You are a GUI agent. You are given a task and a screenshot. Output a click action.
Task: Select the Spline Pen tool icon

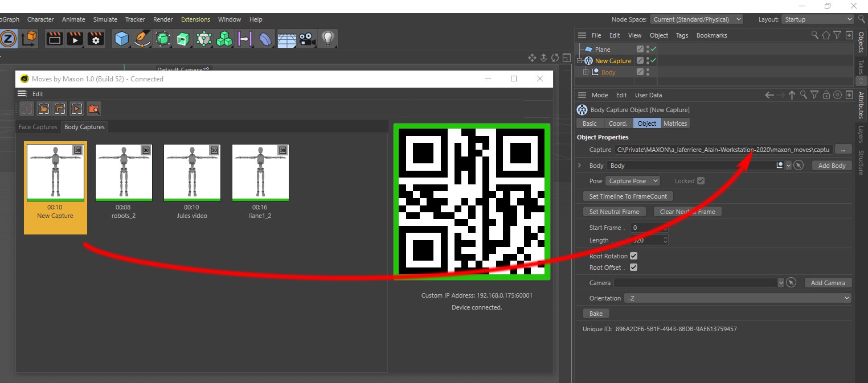pos(142,39)
